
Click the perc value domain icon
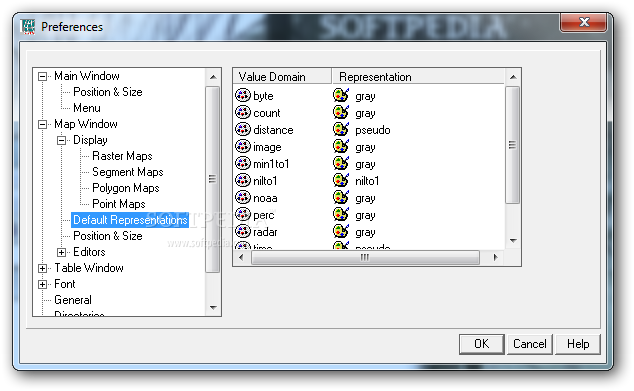(243, 214)
